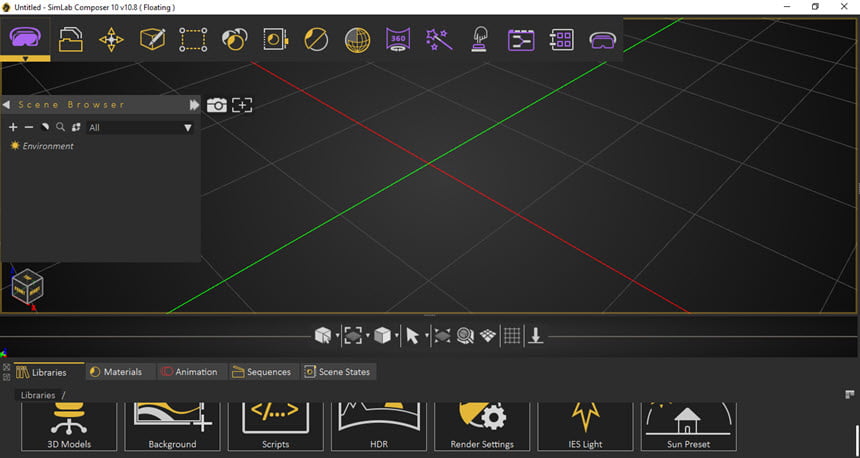Click the slashed circle toolbar icon

[316, 40]
